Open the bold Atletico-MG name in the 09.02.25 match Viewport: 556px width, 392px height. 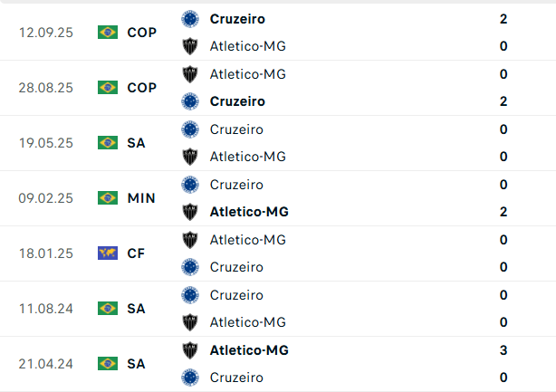click(249, 212)
